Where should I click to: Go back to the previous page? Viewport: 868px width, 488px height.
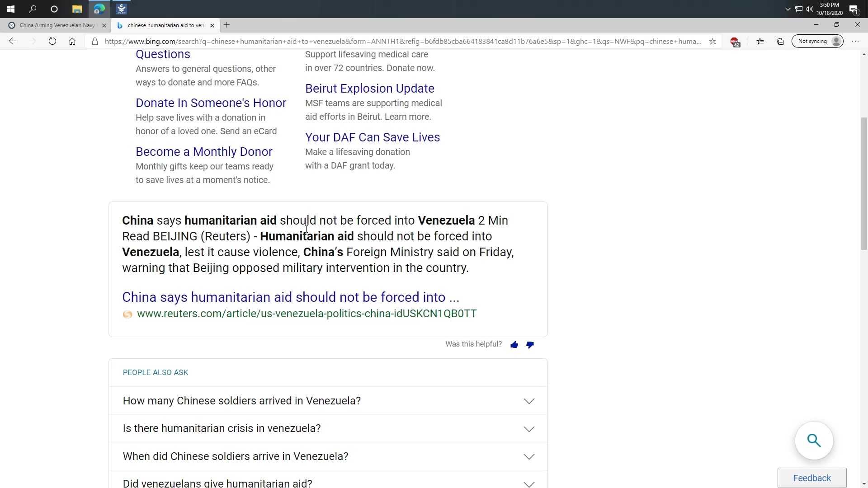13,41
